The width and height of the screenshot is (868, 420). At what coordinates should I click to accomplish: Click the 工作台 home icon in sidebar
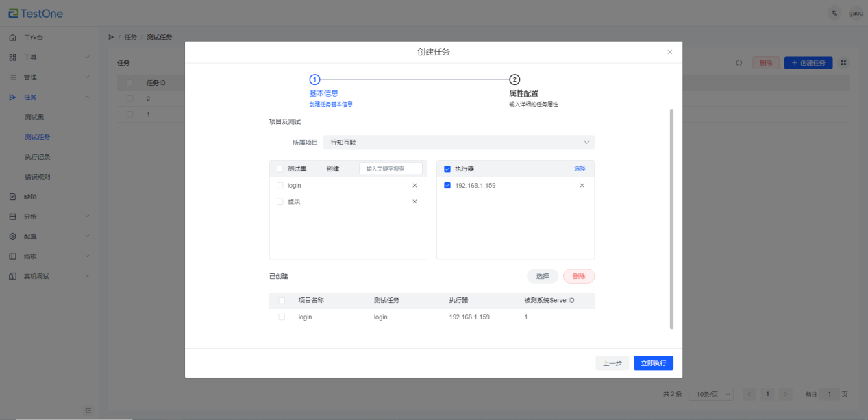click(x=12, y=38)
